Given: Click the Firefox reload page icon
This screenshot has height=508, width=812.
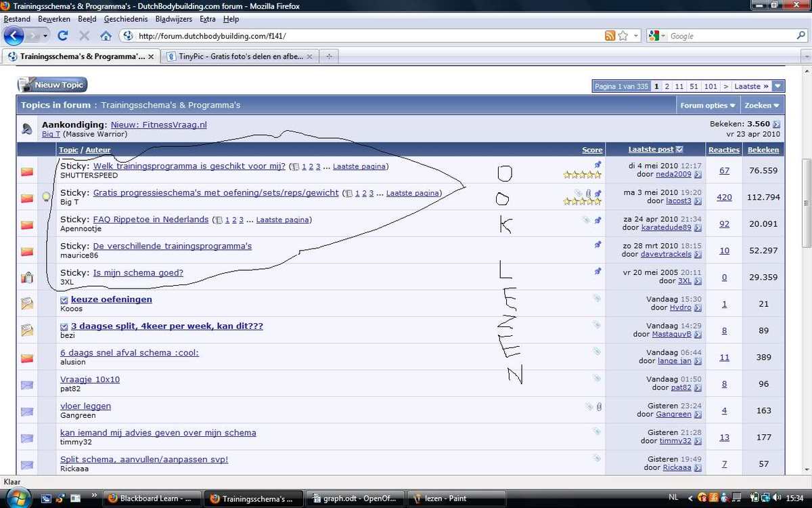Looking at the screenshot, I should tap(63, 36).
